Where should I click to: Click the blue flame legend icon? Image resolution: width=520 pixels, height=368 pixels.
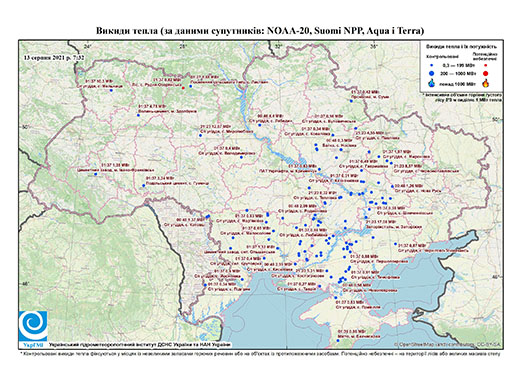(x=431, y=83)
